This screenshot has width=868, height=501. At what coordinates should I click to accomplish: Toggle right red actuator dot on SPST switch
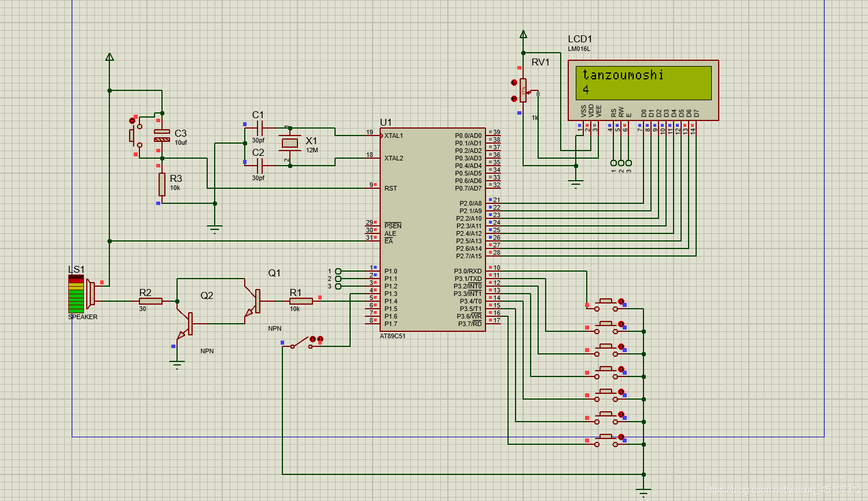[320, 339]
